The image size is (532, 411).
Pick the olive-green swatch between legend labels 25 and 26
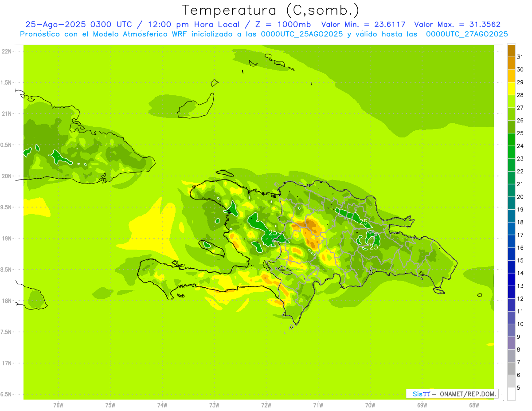coord(511,127)
